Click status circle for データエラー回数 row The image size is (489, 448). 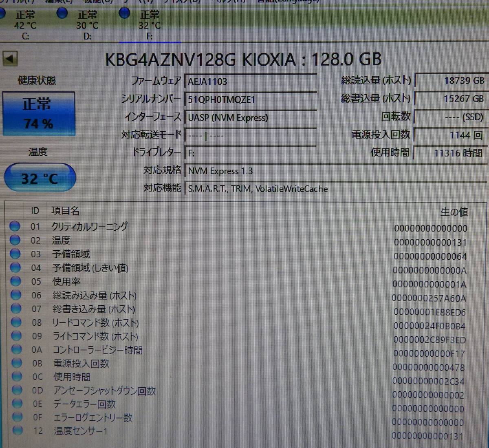point(18,403)
